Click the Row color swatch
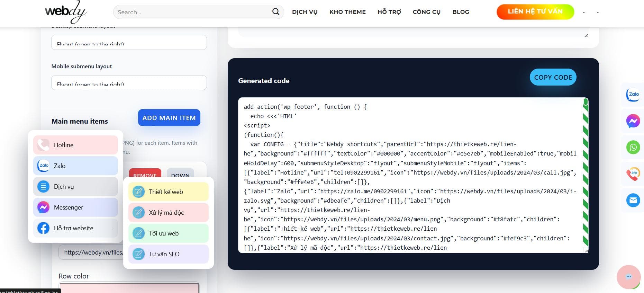 (x=129, y=288)
